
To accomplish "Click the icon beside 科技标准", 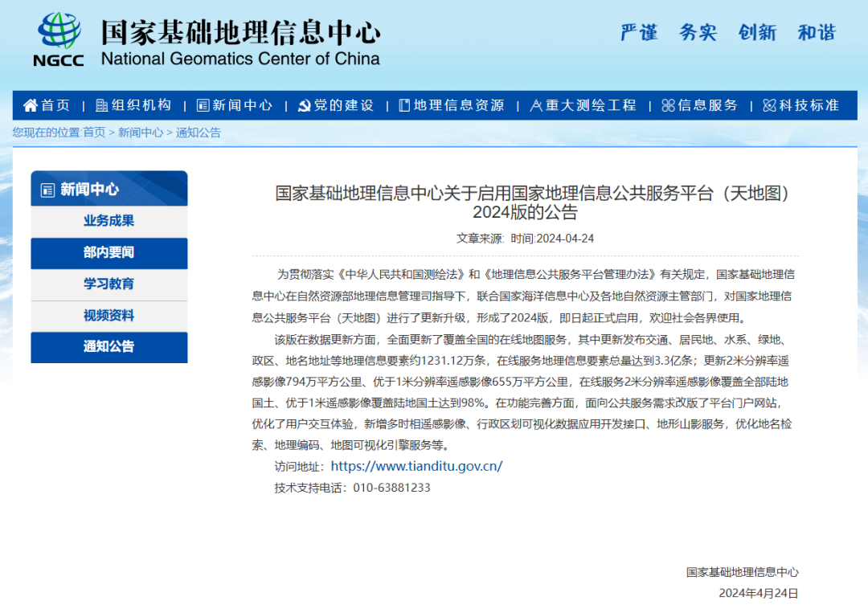I will coord(769,105).
